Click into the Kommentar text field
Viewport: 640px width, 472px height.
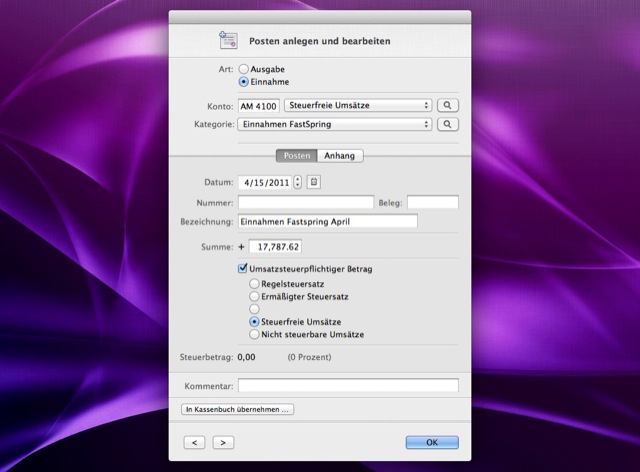[x=348, y=385]
